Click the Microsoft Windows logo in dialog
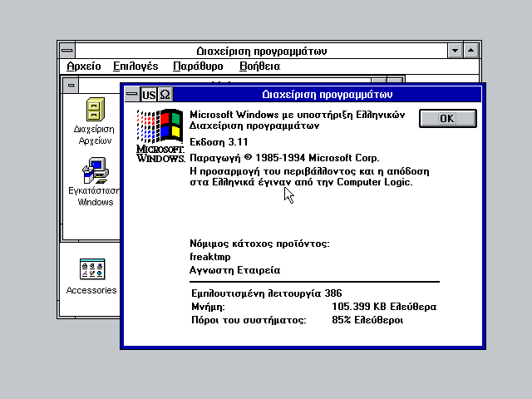This screenshot has height=399, width=532. tap(160, 135)
